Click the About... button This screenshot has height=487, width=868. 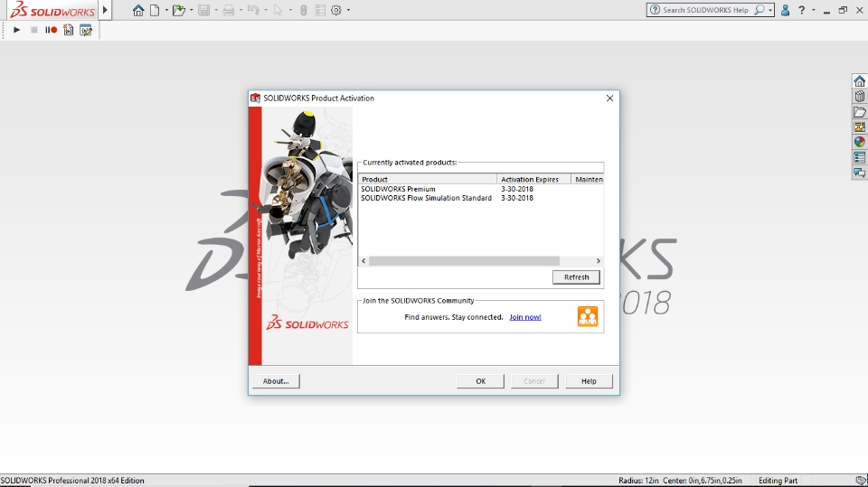tap(276, 381)
